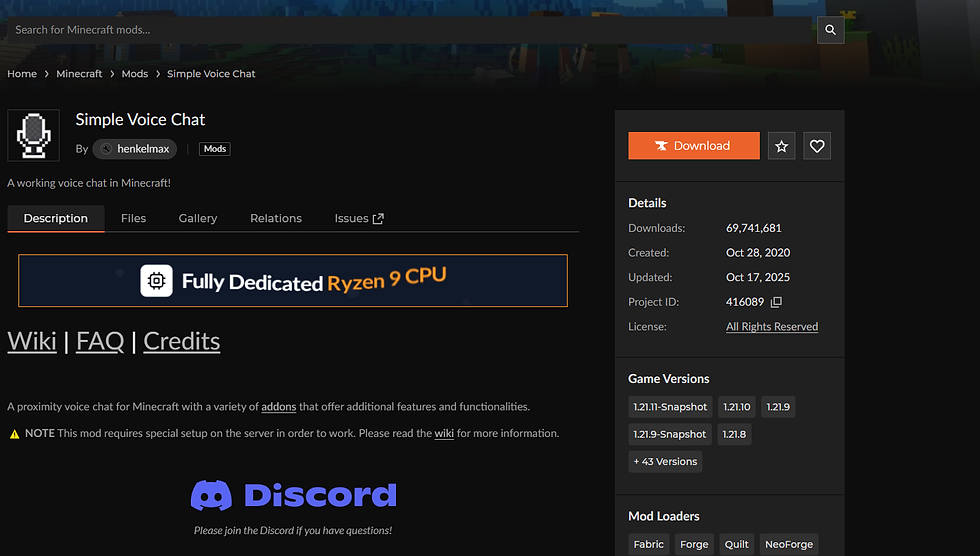Switch to the Description tab
The height and width of the screenshot is (556, 980).
click(x=56, y=219)
